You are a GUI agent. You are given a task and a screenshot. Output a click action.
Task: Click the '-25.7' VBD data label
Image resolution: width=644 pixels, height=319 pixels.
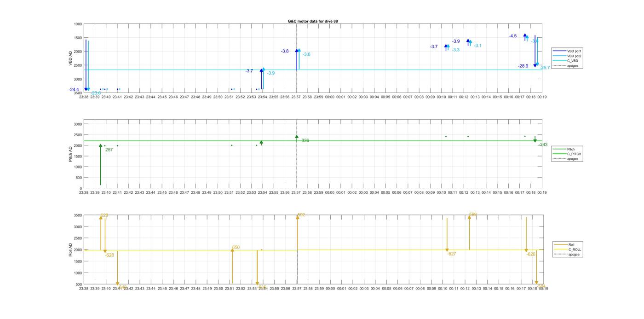pyautogui.click(x=545, y=68)
